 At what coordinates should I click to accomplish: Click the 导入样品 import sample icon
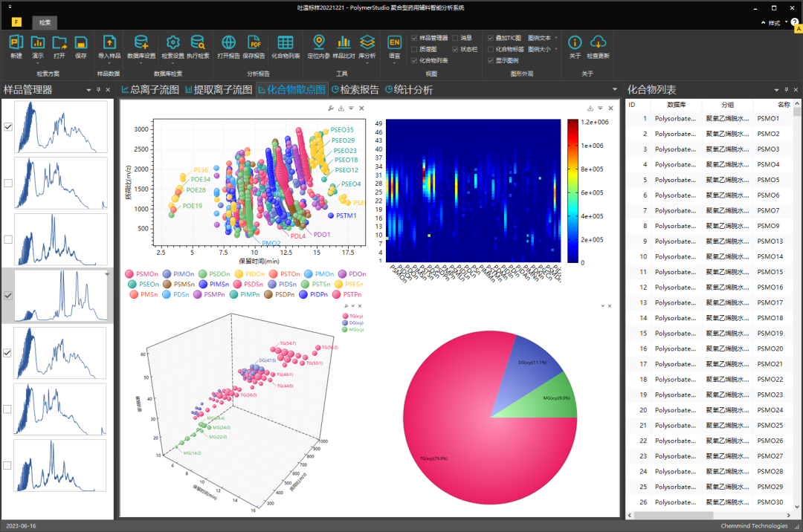pos(109,42)
